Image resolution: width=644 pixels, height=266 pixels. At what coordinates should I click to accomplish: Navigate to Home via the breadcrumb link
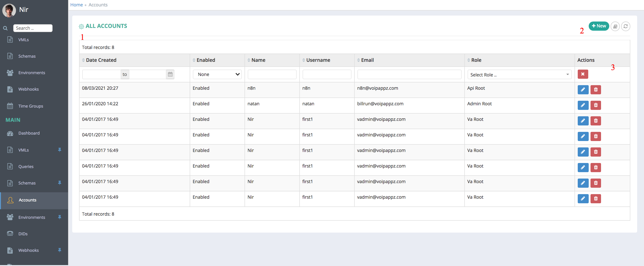coord(77,5)
